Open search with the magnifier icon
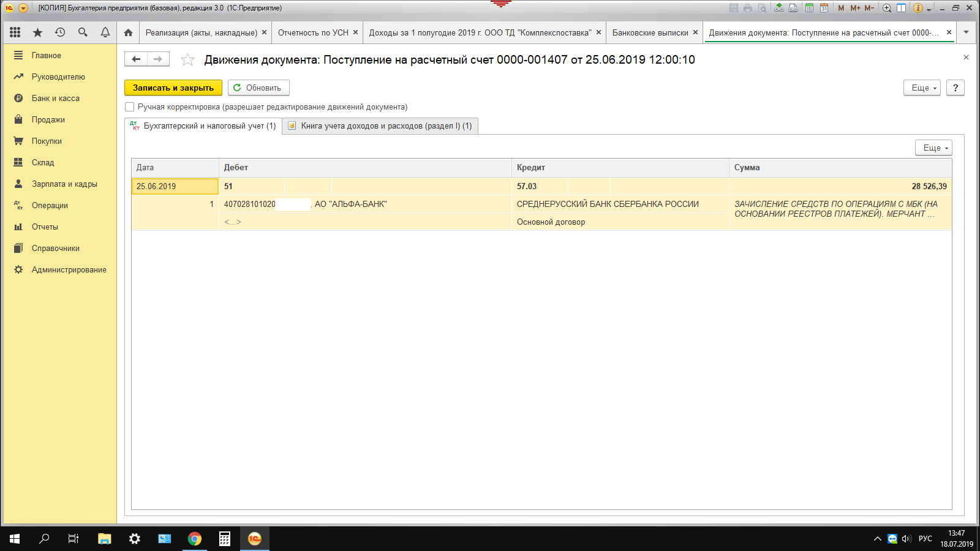 click(x=83, y=32)
